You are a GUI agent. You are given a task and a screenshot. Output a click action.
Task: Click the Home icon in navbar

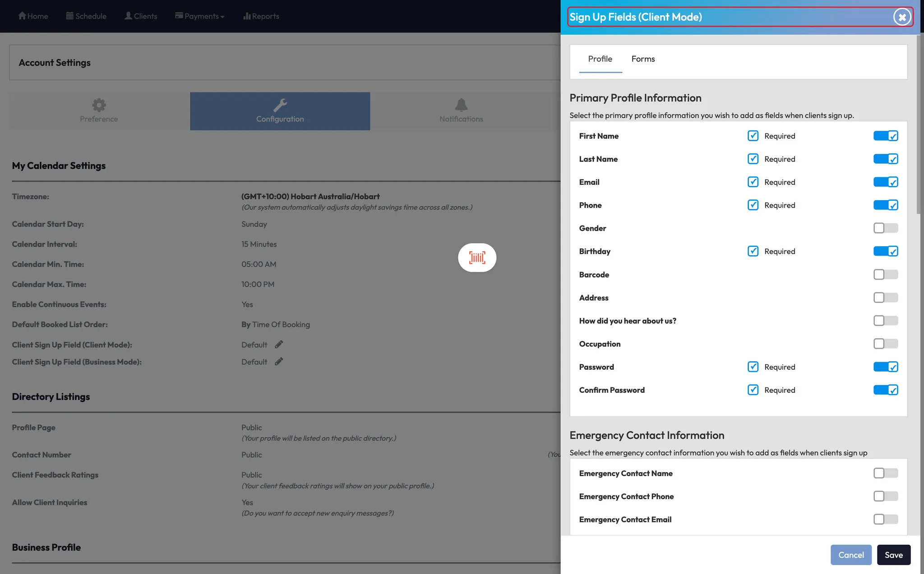[22, 16]
